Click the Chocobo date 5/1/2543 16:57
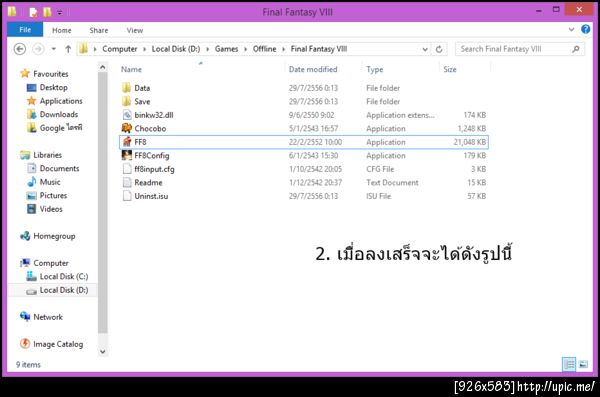Image resolution: width=600 pixels, height=397 pixels. click(313, 129)
